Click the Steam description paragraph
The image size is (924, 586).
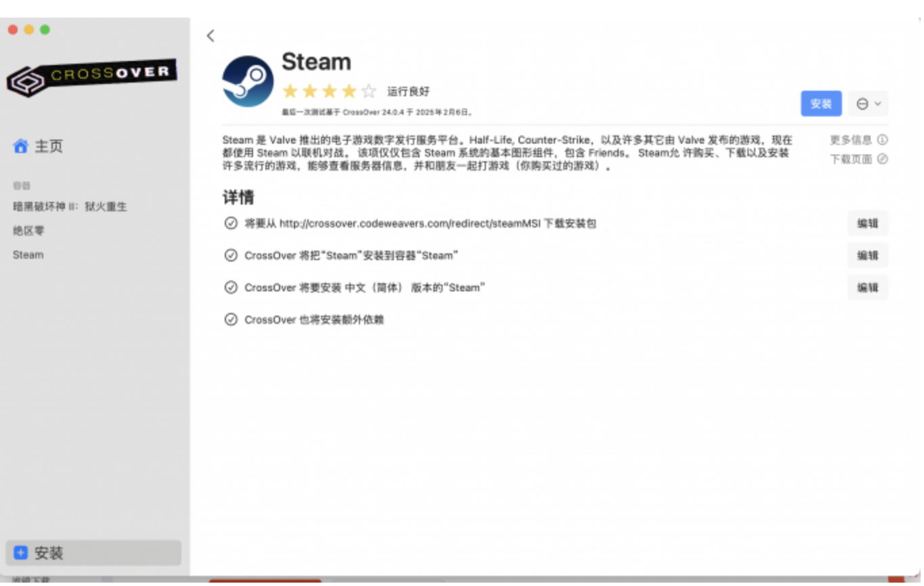click(508, 153)
